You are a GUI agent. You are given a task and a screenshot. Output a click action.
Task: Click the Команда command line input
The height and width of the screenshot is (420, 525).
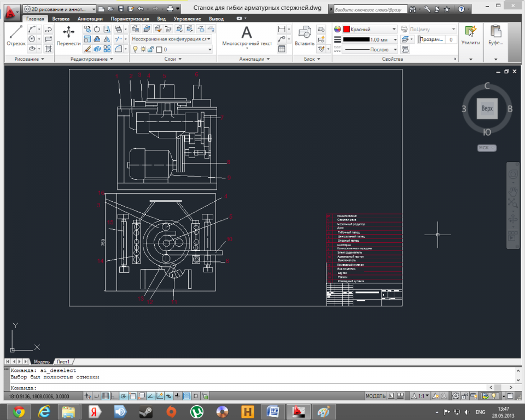tap(248, 388)
